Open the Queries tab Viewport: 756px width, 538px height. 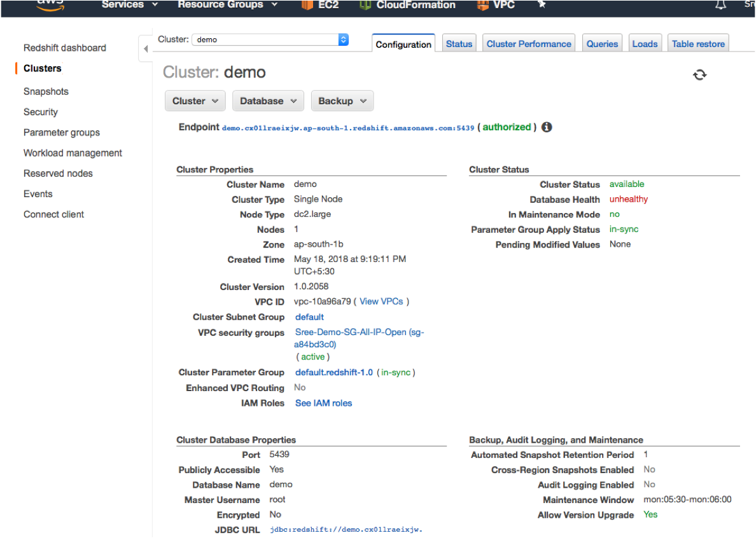tap(602, 43)
